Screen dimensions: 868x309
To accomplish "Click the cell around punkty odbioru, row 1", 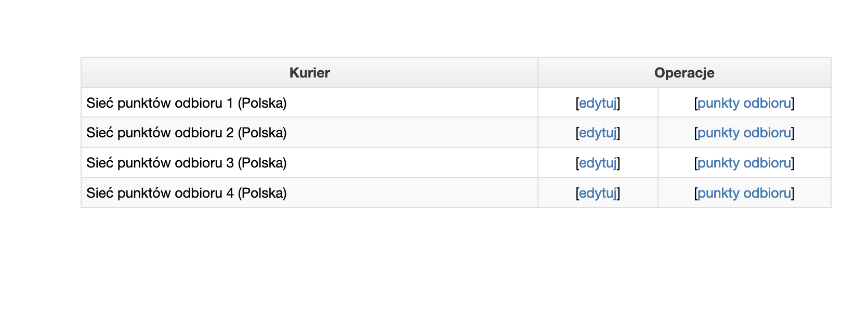I will pos(744,102).
